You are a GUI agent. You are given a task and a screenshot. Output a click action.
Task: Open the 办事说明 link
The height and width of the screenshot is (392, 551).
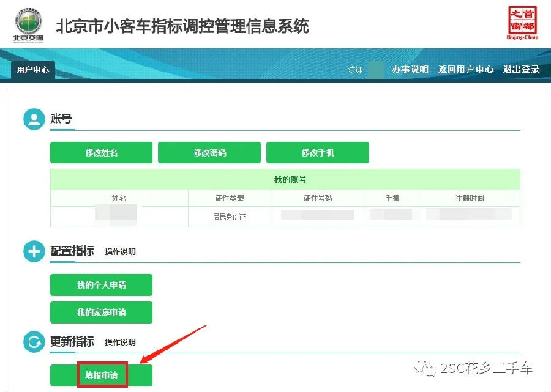pyautogui.click(x=410, y=69)
